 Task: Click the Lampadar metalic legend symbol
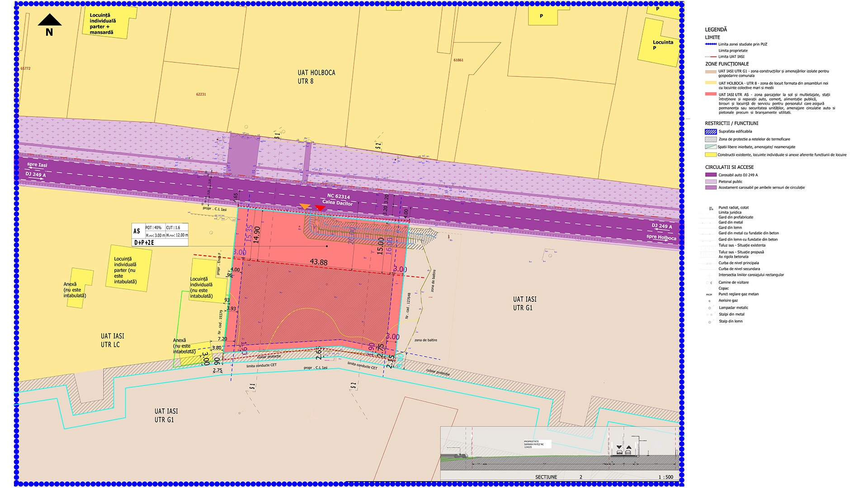[x=710, y=308]
